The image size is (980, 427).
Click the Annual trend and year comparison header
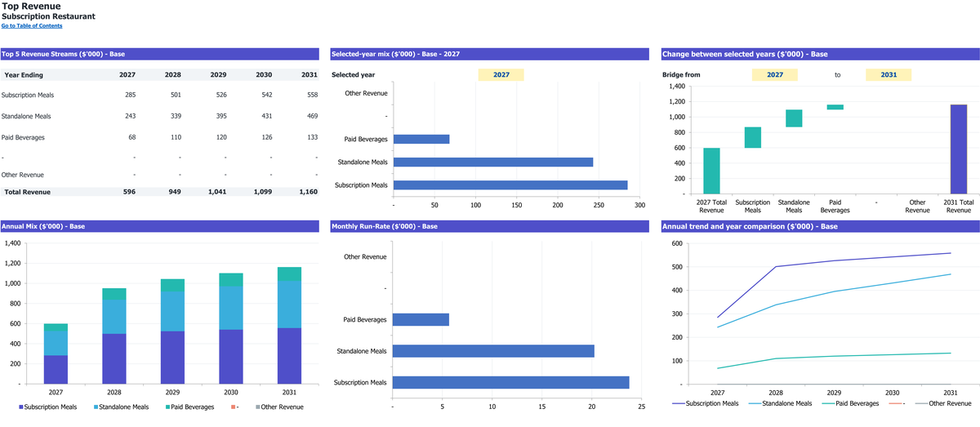820,226
